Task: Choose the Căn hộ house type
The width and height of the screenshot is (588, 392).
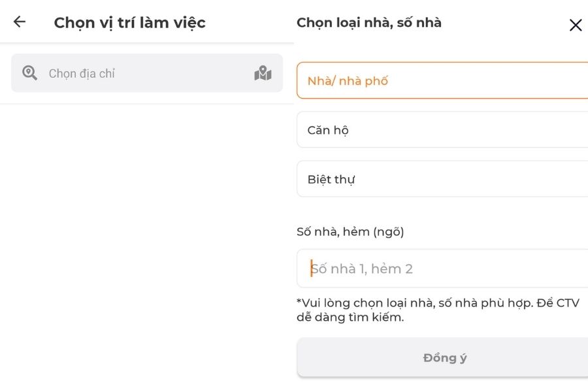Action: pos(442,129)
